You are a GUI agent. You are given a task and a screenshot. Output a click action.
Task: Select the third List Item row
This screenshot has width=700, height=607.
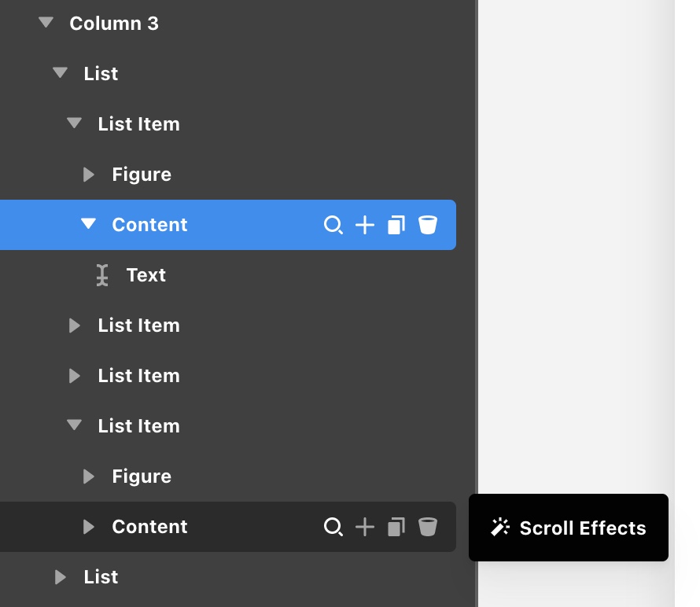[138, 376]
